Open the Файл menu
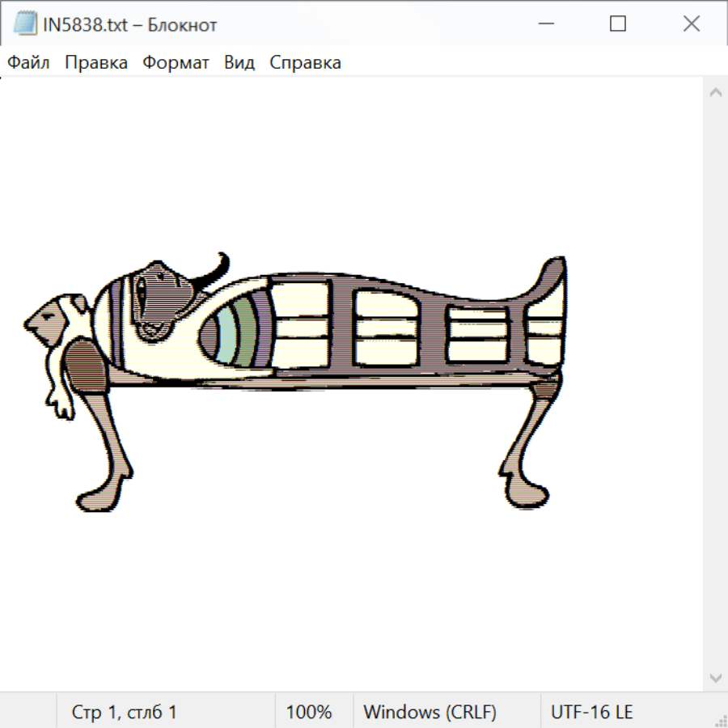Viewport: 728px width, 728px height. pyautogui.click(x=29, y=63)
